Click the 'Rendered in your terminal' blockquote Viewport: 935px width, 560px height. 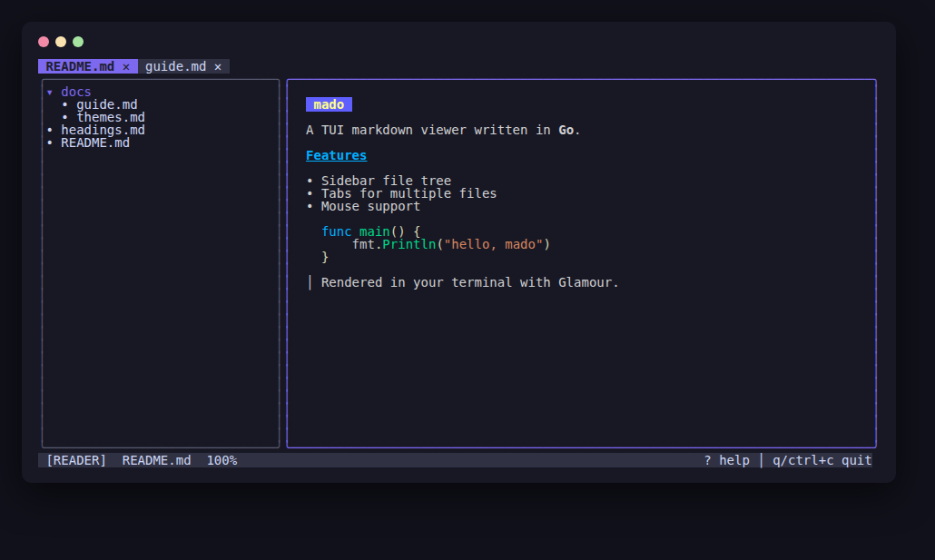(463, 282)
